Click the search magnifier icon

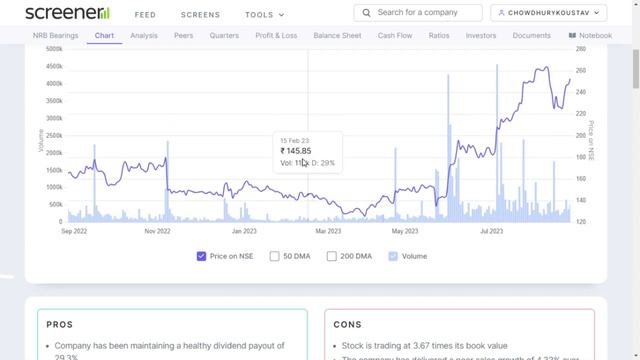coord(367,13)
